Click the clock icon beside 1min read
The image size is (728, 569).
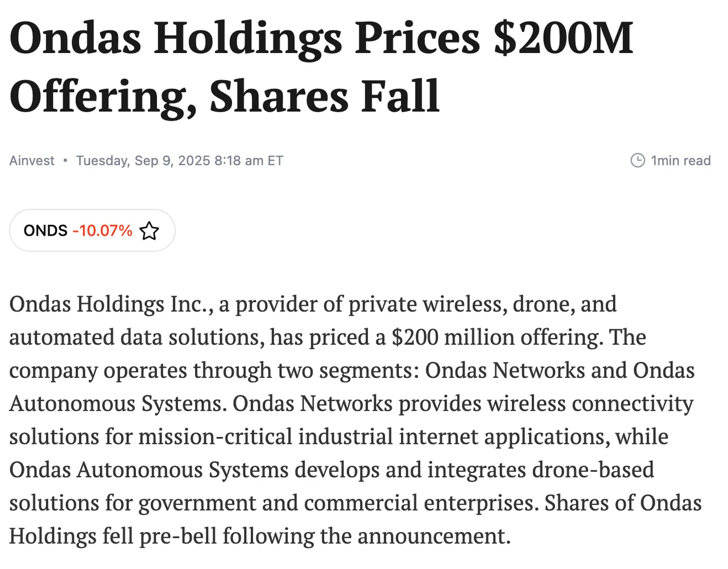(638, 160)
